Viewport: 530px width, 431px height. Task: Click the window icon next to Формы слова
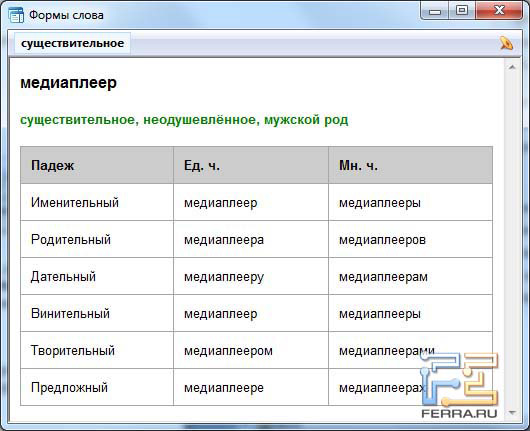click(16, 15)
